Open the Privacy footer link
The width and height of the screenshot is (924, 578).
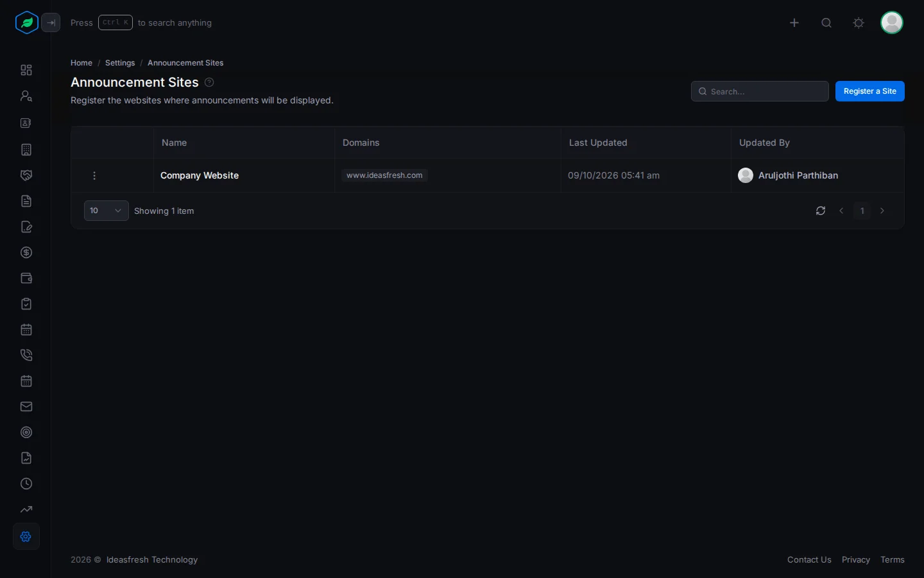tap(856, 560)
